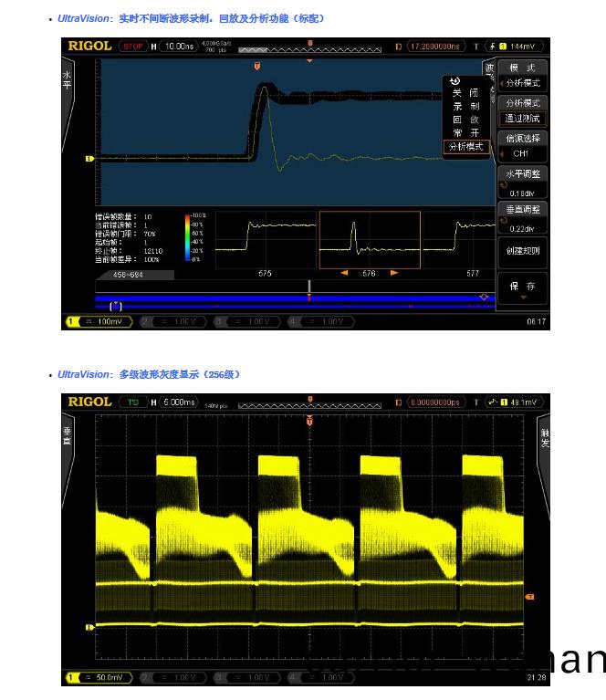Image resolution: width=606 pixels, height=700 pixels.
Task: Click the blue frame timeline bar
Action: 292,297
